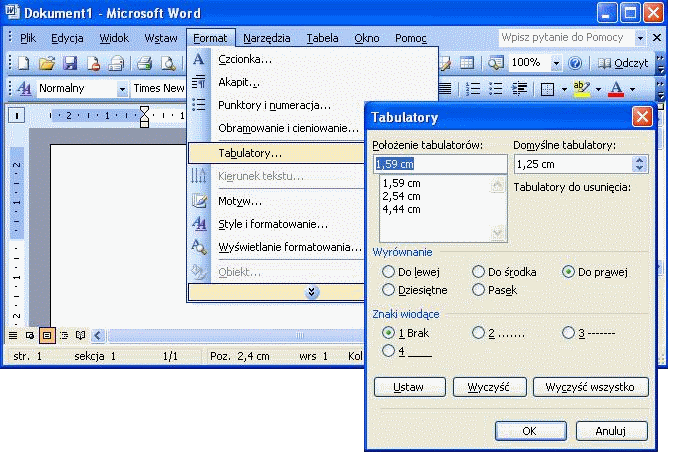Open the Normalny style dropdown arrow
The height and width of the screenshot is (457, 675).
tap(122, 89)
